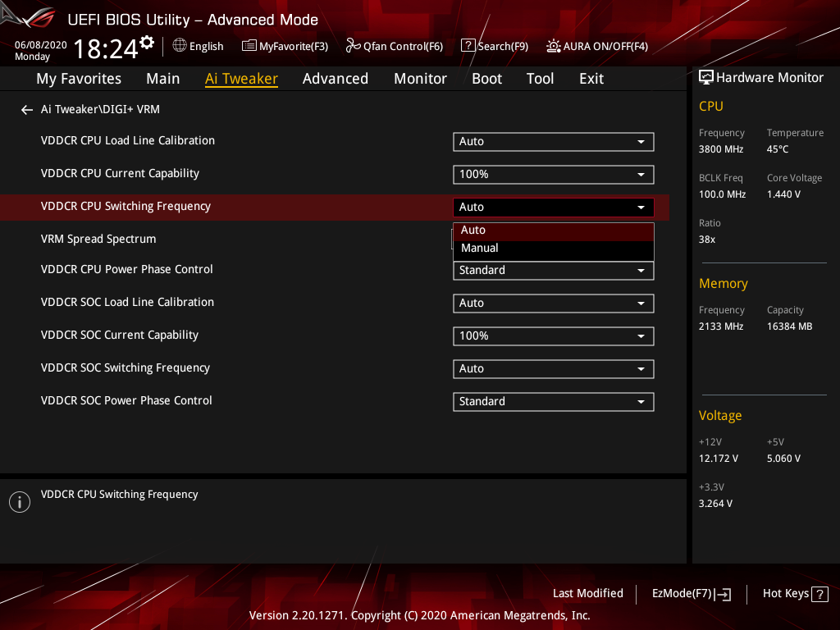Choose Manual in the open dropdown list

tap(554, 248)
